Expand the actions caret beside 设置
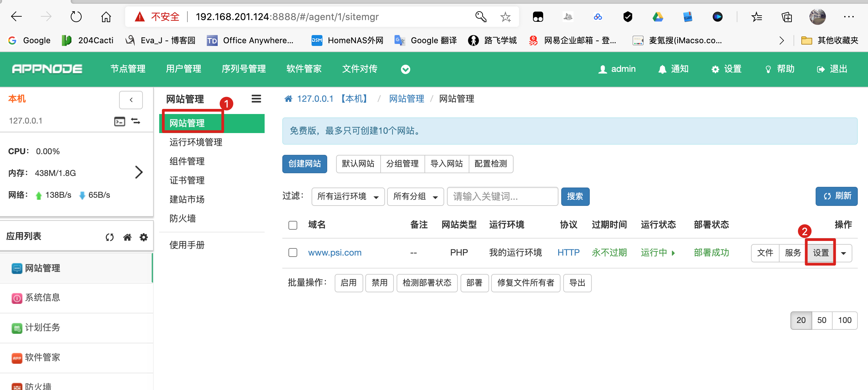Viewport: 868px width, 390px height. (x=844, y=253)
